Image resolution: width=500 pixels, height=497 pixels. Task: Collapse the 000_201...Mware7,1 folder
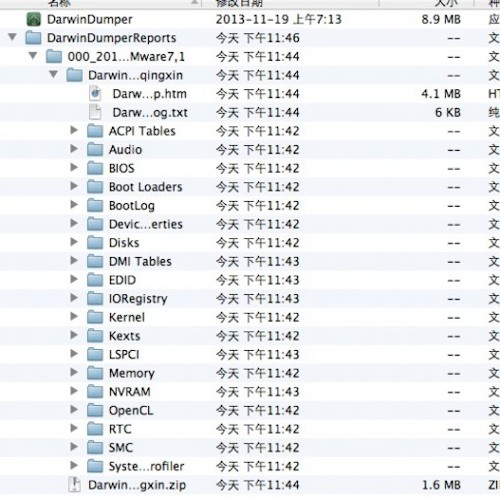pos(33,55)
